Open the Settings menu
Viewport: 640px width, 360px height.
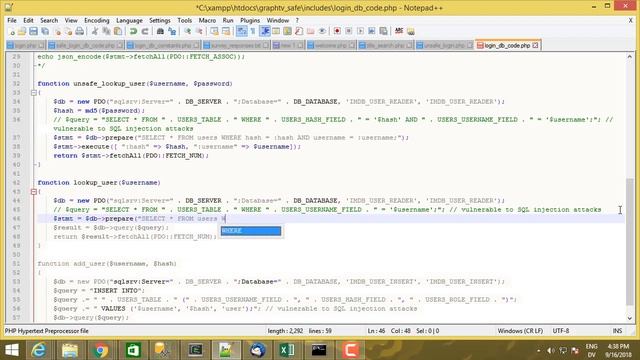click(160, 20)
